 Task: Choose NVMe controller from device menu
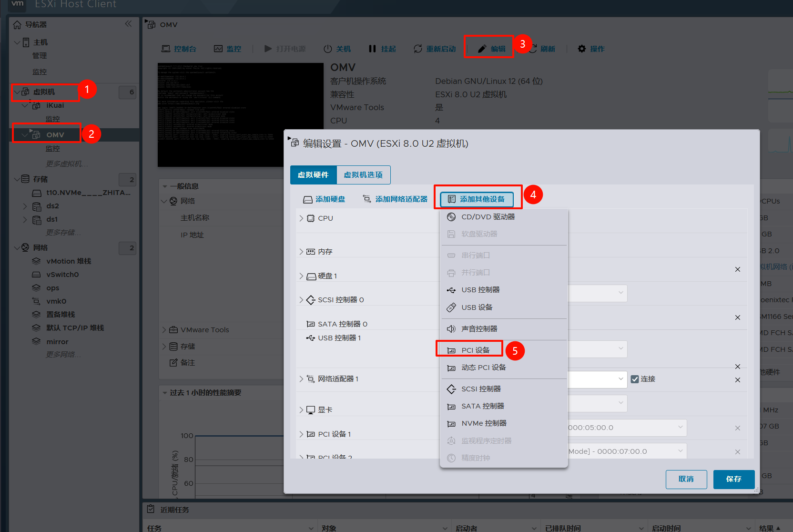504,423
